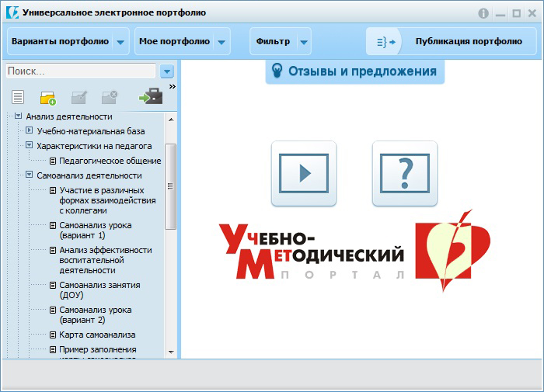This screenshot has width=544, height=392.
Task: Click the delete folder icon with X
Action: click(110, 97)
